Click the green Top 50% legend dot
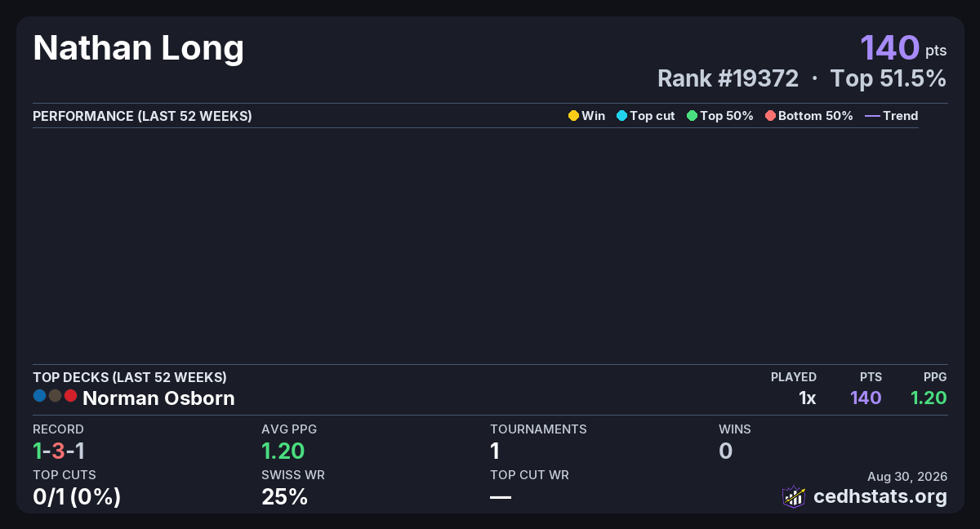The image size is (980, 529). tap(693, 116)
